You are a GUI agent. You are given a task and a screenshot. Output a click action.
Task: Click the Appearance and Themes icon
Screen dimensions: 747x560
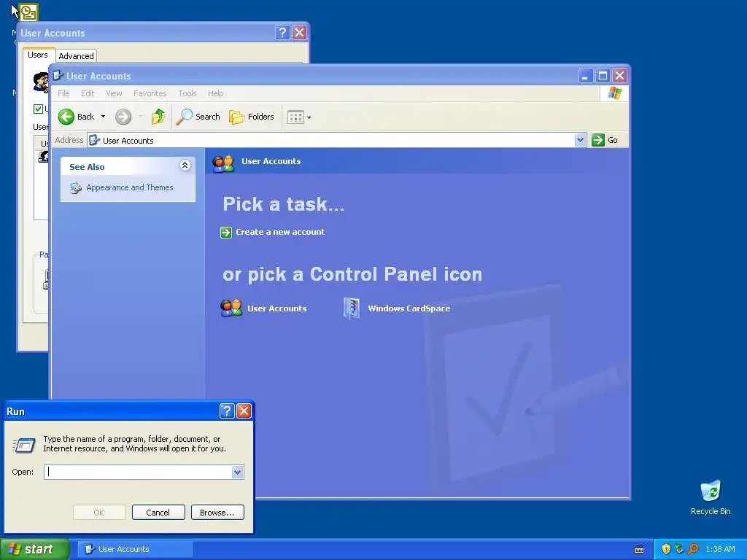76,187
